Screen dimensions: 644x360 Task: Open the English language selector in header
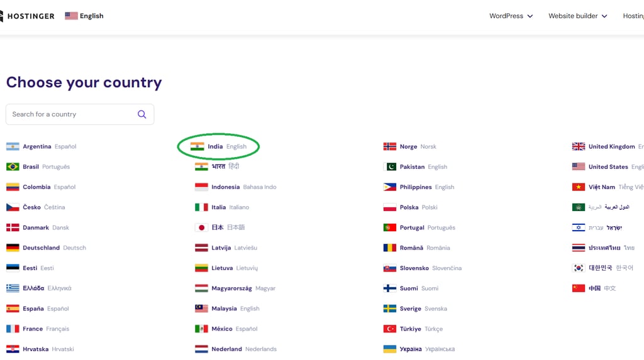pyautogui.click(x=84, y=16)
